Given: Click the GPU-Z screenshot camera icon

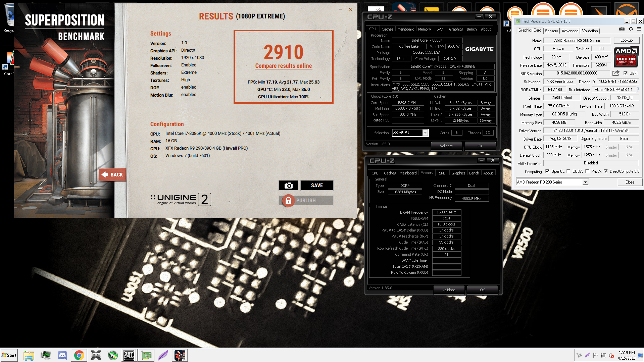Looking at the screenshot, I should 622,29.
